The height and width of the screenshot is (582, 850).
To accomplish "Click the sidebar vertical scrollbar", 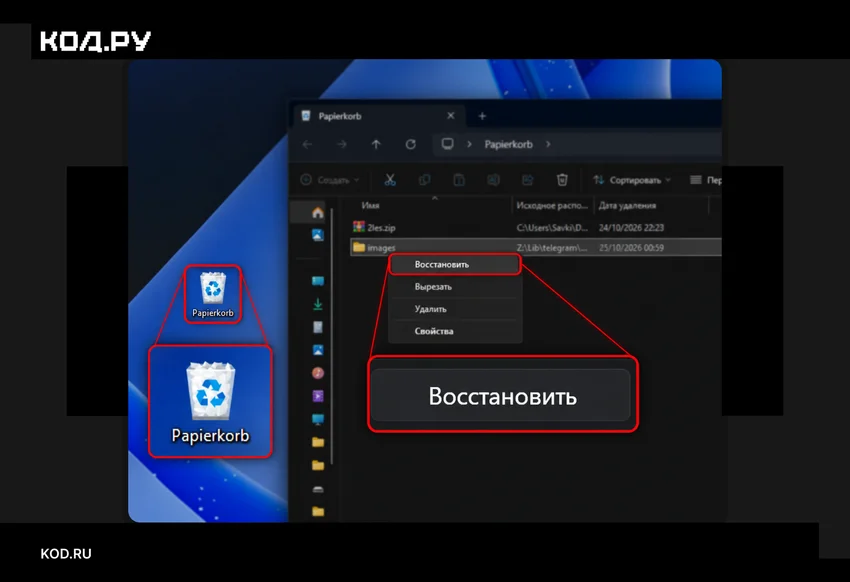I will click(x=331, y=336).
